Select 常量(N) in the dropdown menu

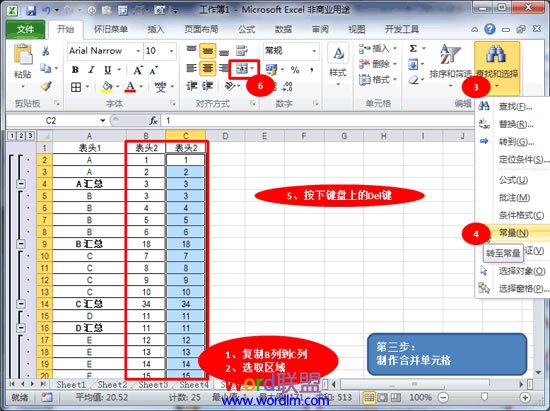514,233
